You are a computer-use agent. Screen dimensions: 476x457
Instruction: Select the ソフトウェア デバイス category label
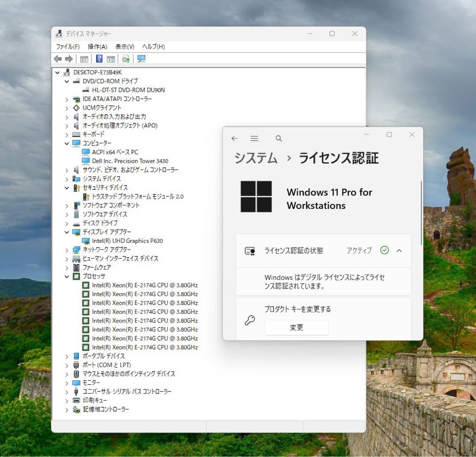(105, 214)
